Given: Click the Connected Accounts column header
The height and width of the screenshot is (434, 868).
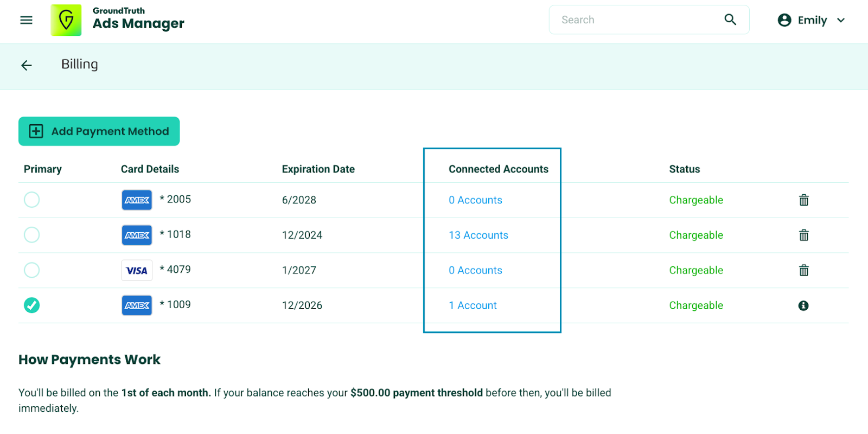Looking at the screenshot, I should (498, 169).
